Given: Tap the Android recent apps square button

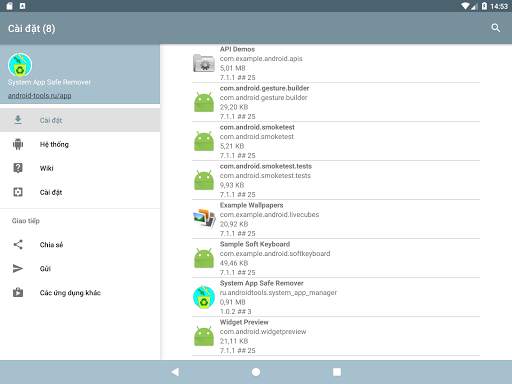Looking at the screenshot, I should [x=337, y=372].
